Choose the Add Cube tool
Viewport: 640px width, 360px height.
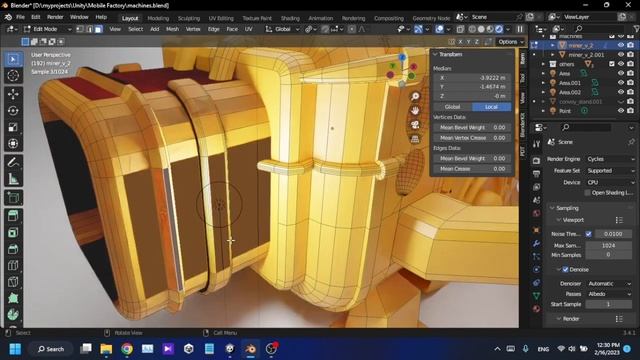[x=13, y=198]
